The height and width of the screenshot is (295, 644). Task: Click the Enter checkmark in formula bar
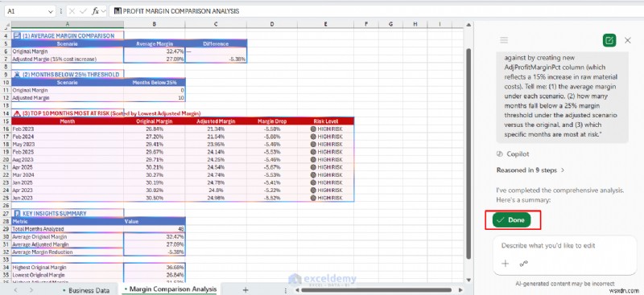click(x=84, y=11)
